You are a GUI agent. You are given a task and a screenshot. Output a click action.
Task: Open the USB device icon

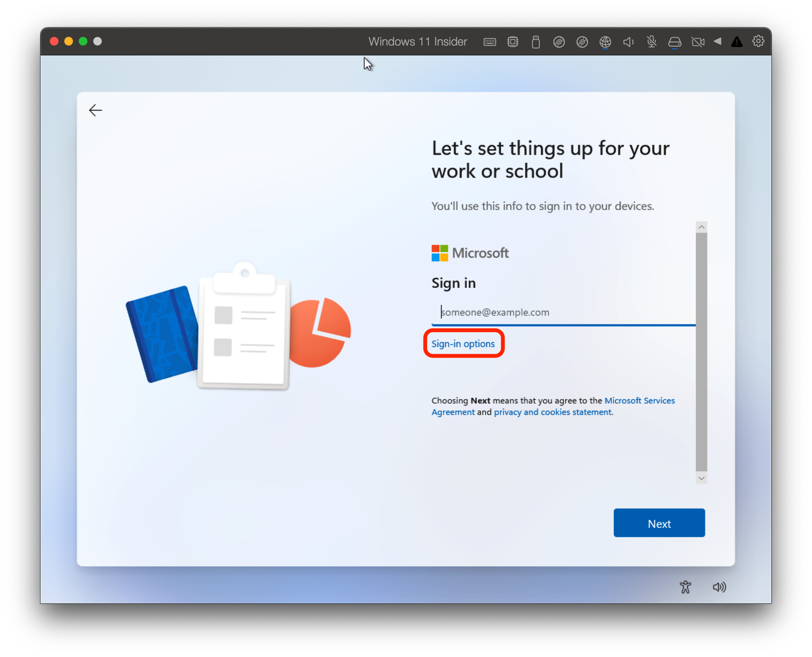pos(536,42)
